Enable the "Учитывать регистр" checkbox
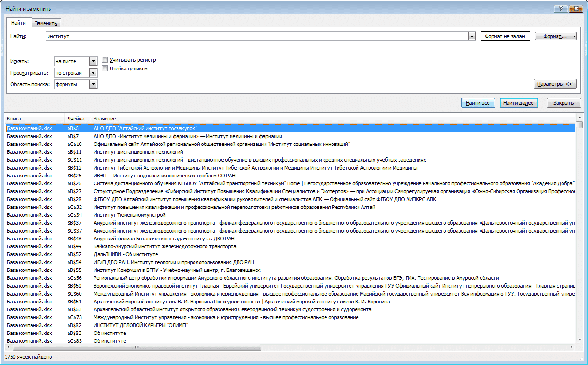 (x=105, y=60)
